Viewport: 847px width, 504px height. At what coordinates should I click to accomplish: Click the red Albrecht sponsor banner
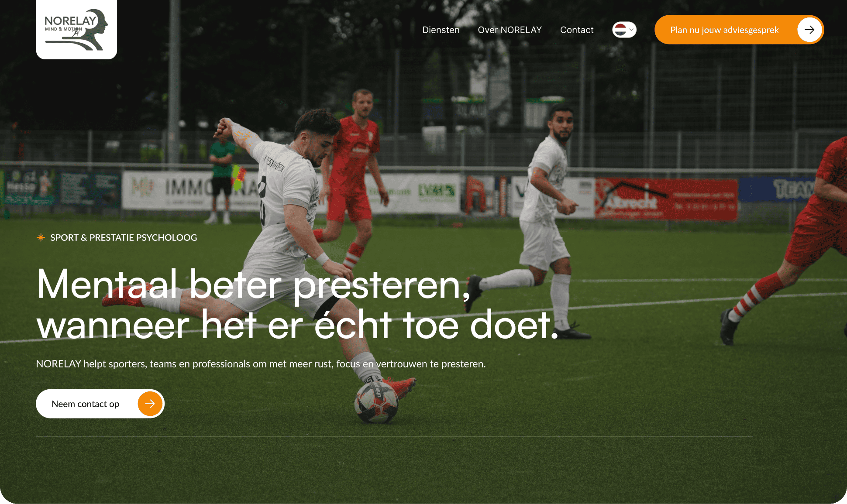click(x=666, y=199)
